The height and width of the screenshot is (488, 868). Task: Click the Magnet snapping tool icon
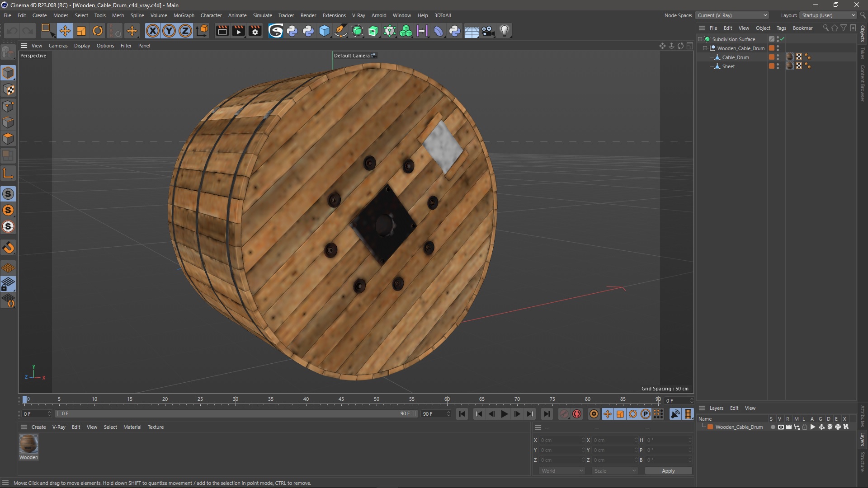pyautogui.click(x=8, y=247)
